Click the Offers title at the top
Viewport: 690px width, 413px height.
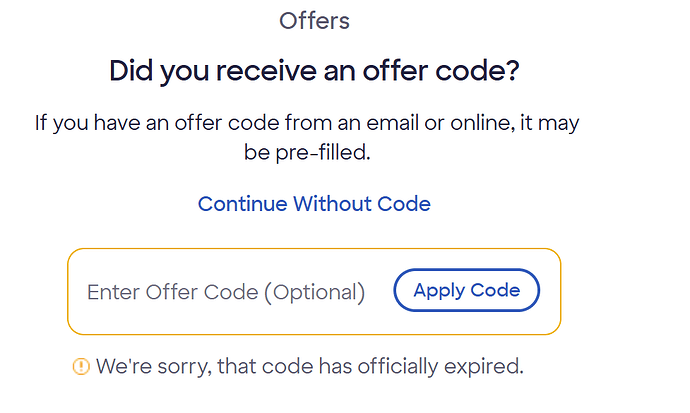(314, 20)
